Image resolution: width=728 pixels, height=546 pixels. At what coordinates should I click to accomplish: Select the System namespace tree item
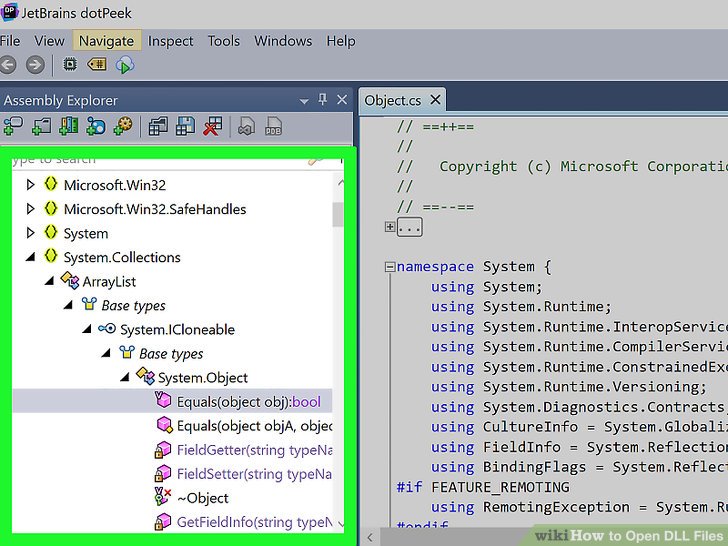pyautogui.click(x=86, y=234)
